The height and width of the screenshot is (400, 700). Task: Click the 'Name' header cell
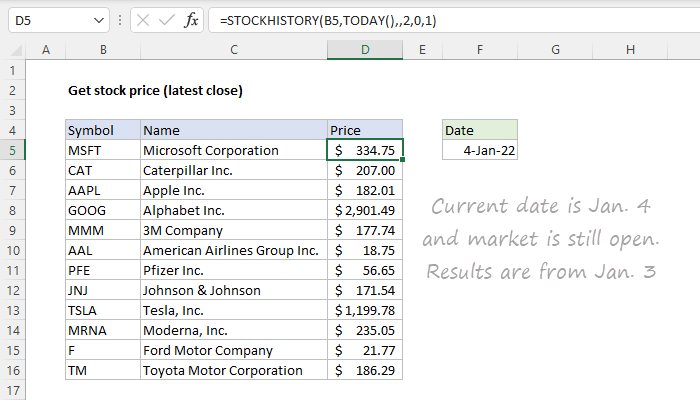tap(234, 130)
